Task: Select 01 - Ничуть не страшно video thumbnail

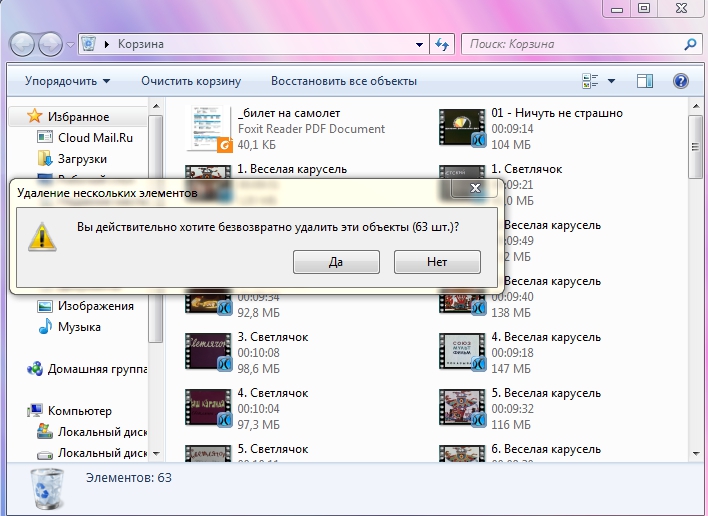Action: coord(462,128)
